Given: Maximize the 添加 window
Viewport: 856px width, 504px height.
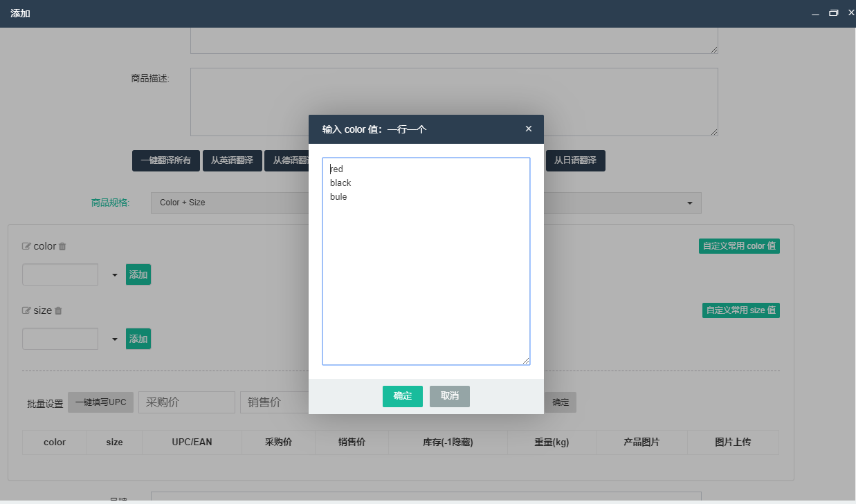Looking at the screenshot, I should coord(834,13).
